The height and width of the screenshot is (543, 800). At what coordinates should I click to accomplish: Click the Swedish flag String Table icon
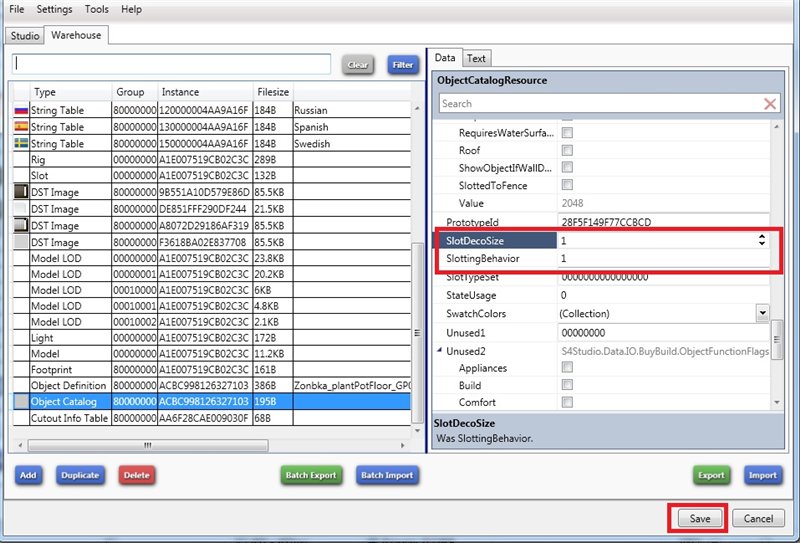click(x=19, y=144)
